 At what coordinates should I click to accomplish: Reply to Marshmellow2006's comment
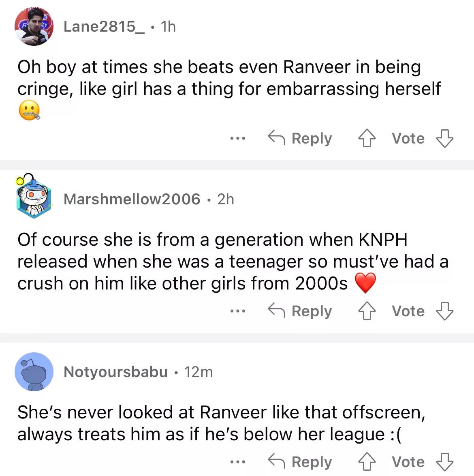[x=300, y=311]
